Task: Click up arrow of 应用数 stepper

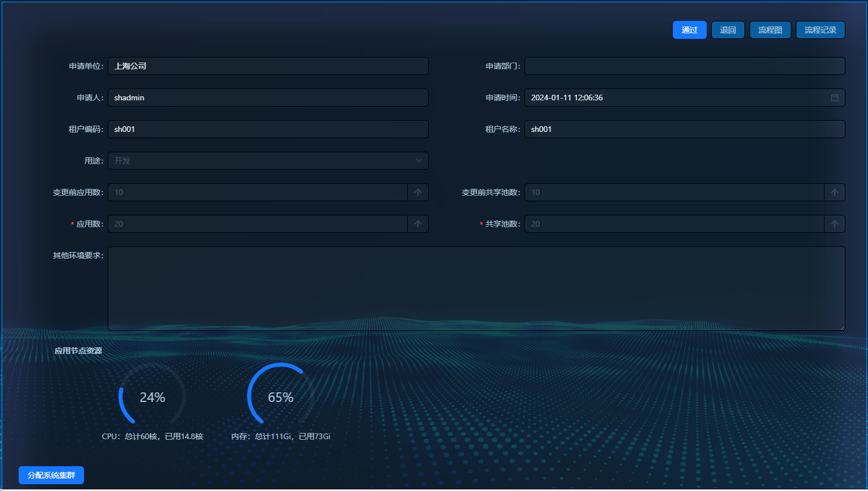Action: click(x=418, y=224)
